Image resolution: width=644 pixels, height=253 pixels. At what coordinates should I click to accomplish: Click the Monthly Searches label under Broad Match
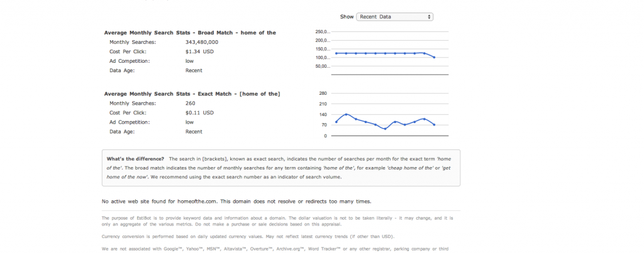pos(133,42)
